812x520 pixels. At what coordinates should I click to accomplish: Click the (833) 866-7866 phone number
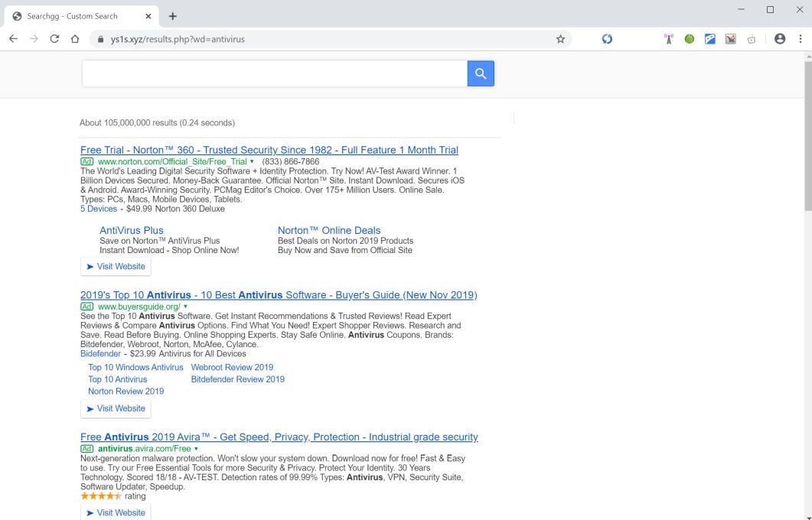291,161
